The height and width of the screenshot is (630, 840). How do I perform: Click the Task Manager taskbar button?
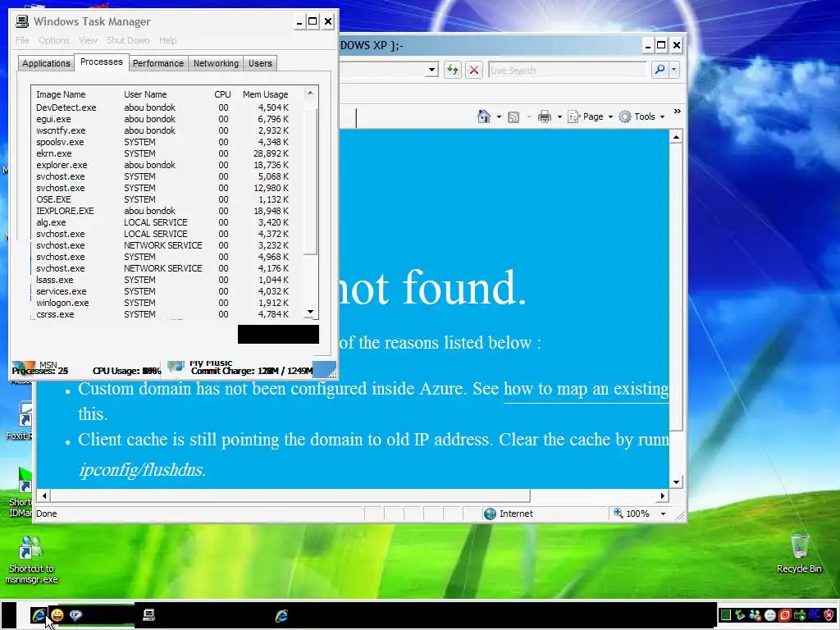(x=149, y=615)
